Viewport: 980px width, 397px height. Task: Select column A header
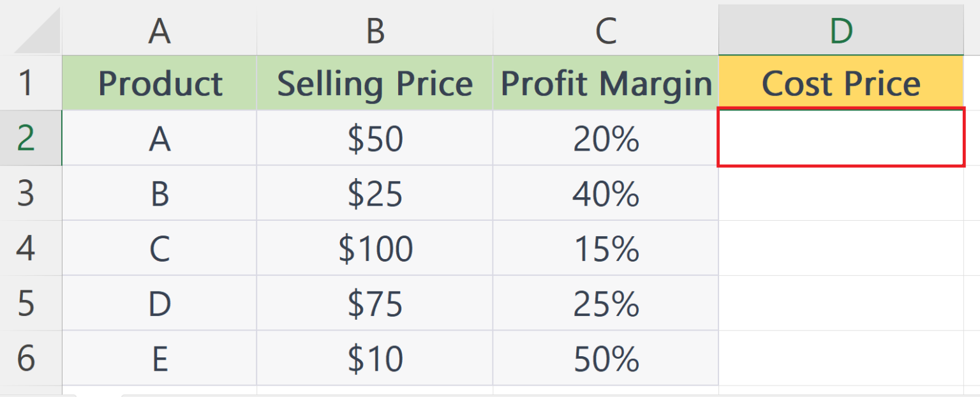click(160, 30)
